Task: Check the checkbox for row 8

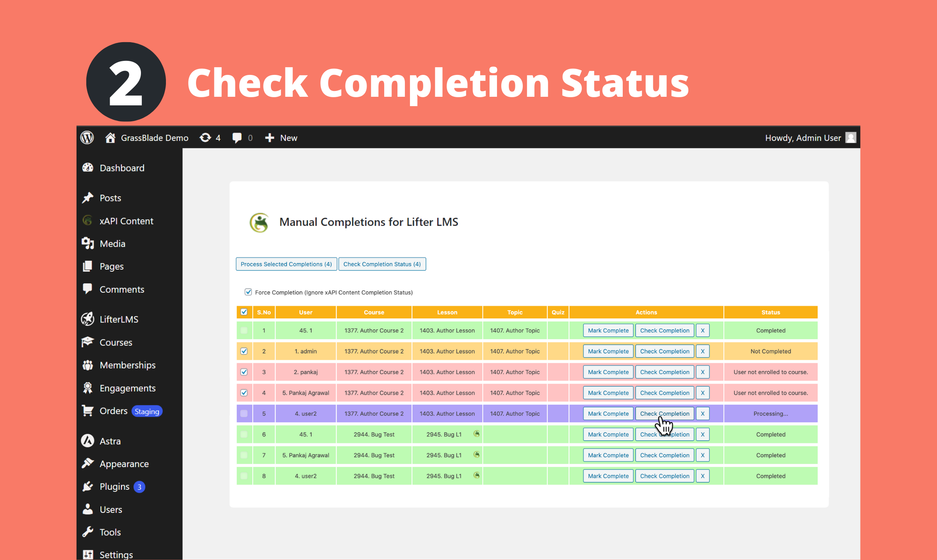Action: point(244,476)
